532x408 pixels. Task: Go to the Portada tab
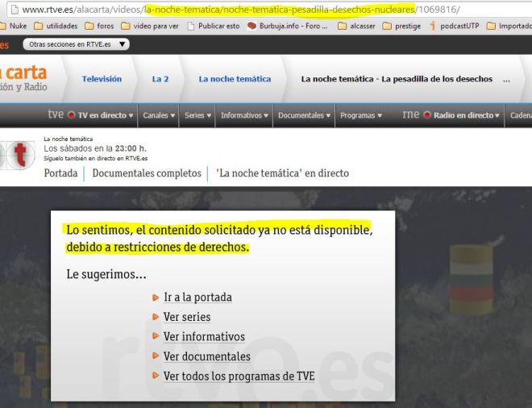pos(60,173)
